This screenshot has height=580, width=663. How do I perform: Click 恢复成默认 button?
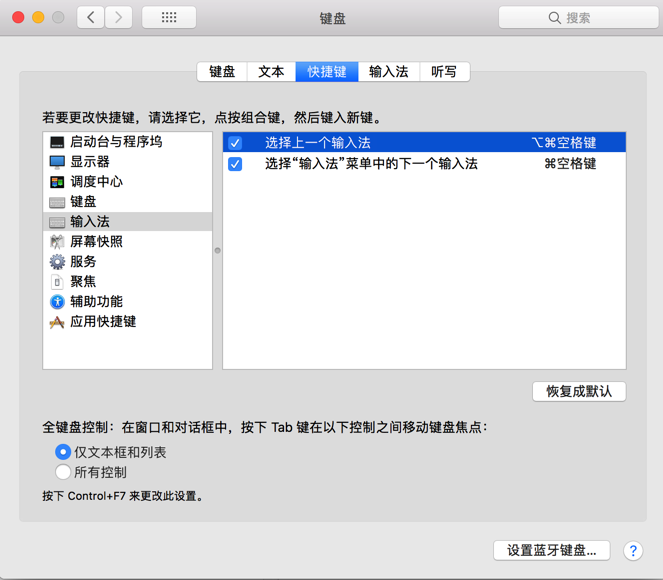tap(579, 391)
